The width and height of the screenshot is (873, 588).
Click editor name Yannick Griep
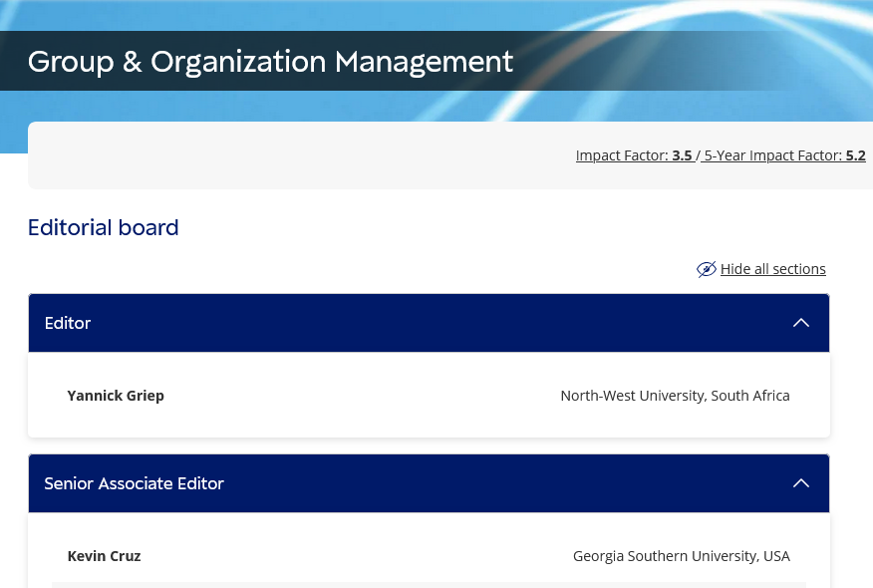point(116,396)
